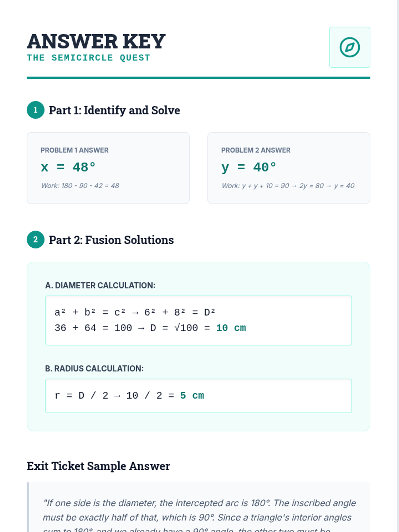Image resolution: width=399 pixels, height=532 pixels.
Task: Click the Part 1: Identify and Solve heading
Action: pyautogui.click(x=114, y=110)
